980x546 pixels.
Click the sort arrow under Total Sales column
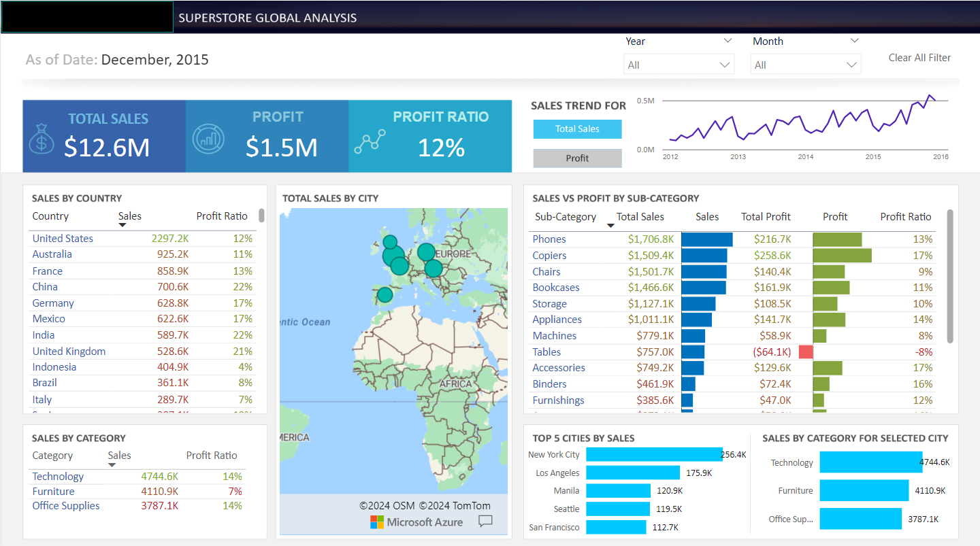pyautogui.click(x=610, y=226)
